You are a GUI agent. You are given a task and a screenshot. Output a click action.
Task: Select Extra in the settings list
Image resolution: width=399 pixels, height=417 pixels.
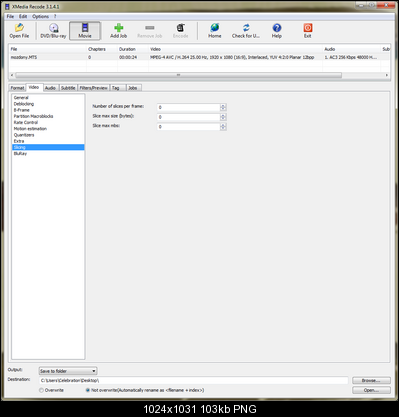click(x=48, y=141)
